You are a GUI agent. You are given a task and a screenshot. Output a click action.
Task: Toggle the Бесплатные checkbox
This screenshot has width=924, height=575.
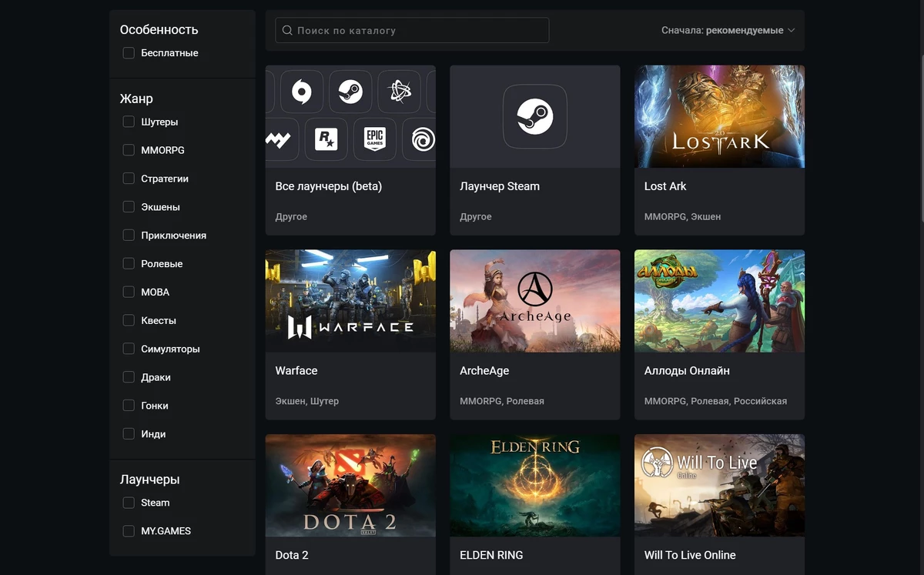pos(129,53)
